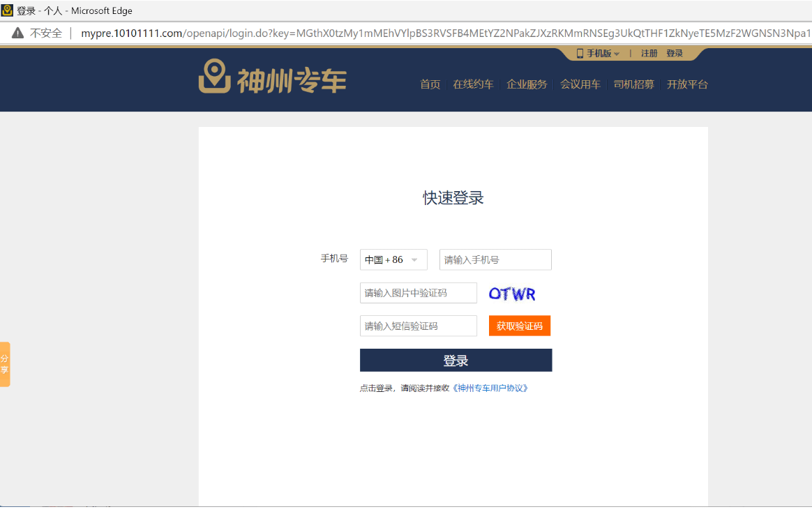
Task: Open the 中国+86 country code dropdown
Action: [x=393, y=259]
